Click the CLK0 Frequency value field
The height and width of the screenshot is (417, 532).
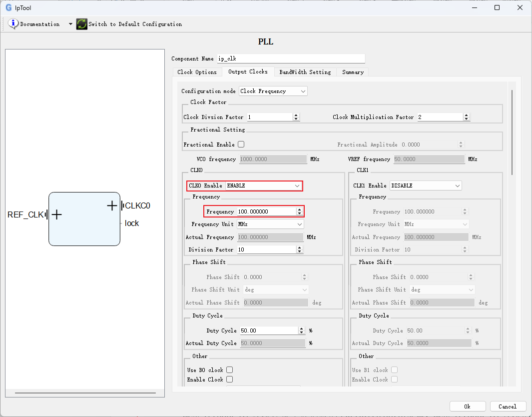[x=266, y=211]
